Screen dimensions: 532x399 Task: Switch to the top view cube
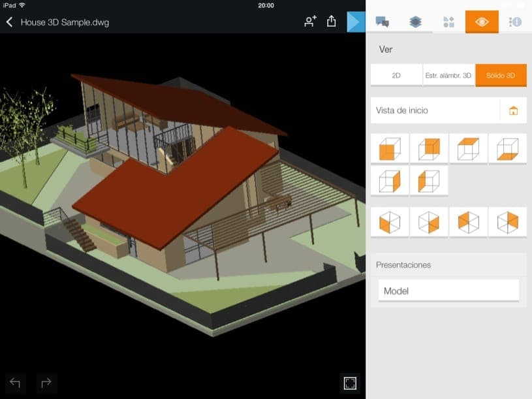click(x=468, y=149)
